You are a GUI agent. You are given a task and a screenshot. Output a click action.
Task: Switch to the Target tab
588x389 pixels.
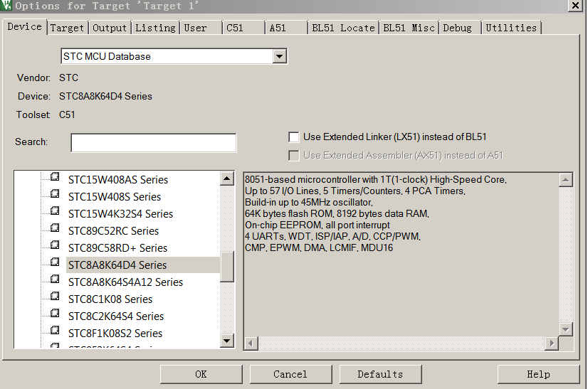click(67, 28)
